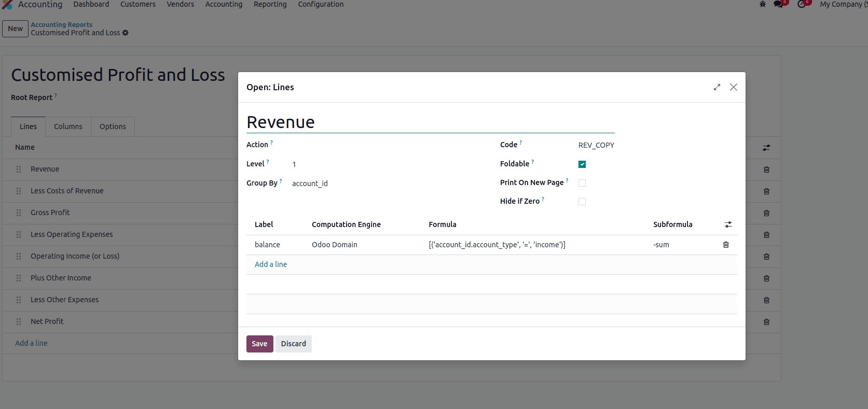Image resolution: width=868 pixels, height=409 pixels.
Task: Open the messages chat bubble icon
Action: [x=779, y=4]
